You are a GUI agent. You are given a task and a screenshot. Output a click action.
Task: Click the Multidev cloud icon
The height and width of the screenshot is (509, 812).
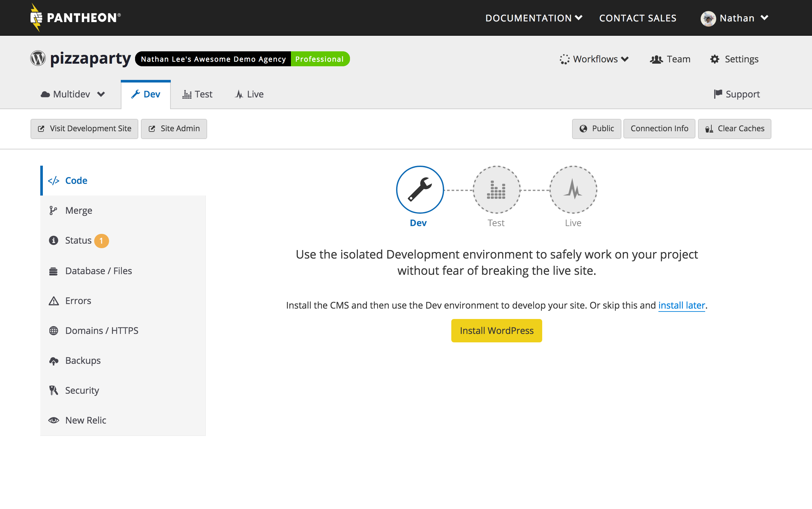coord(45,95)
